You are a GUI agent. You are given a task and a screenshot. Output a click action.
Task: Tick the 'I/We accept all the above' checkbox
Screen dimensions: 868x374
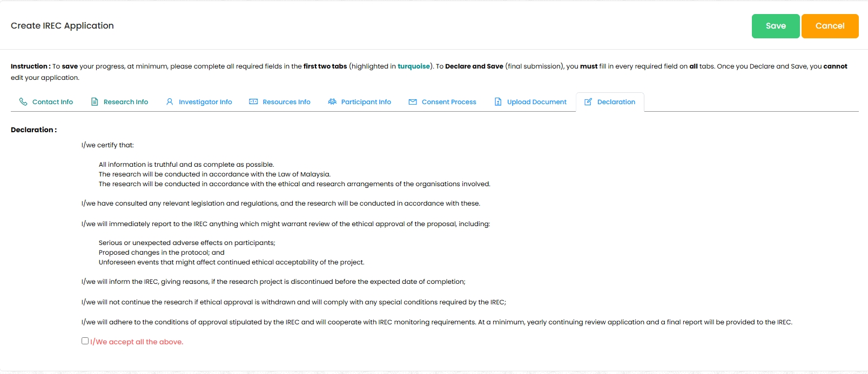coord(85,341)
